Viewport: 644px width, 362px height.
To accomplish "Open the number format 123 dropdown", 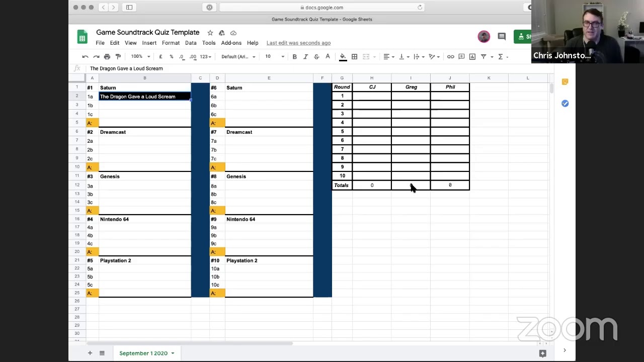I will pyautogui.click(x=206, y=57).
